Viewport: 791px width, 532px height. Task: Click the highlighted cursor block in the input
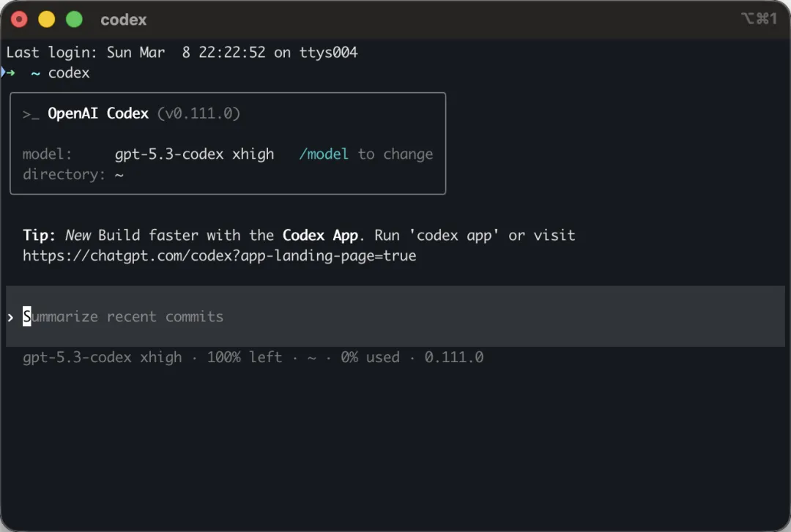click(x=27, y=317)
